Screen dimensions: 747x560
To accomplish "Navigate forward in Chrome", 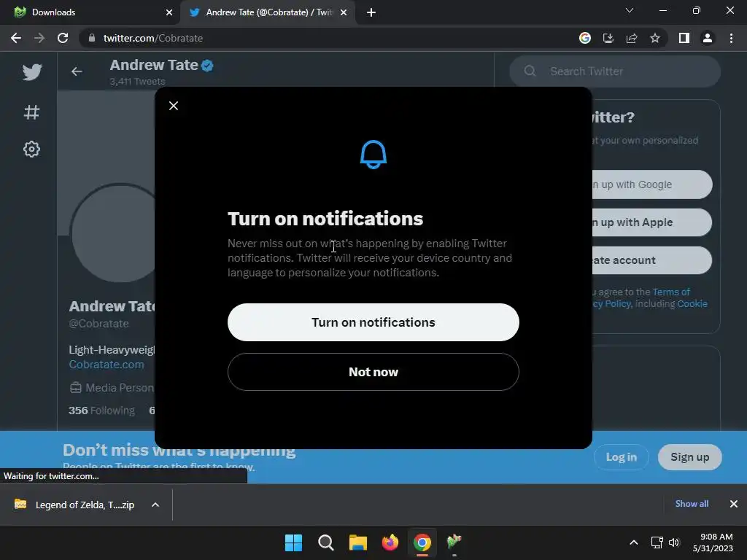I will [x=39, y=38].
